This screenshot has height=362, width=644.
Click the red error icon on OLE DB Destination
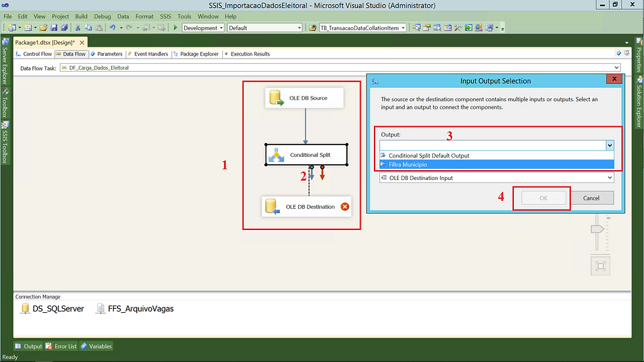pos(345,207)
